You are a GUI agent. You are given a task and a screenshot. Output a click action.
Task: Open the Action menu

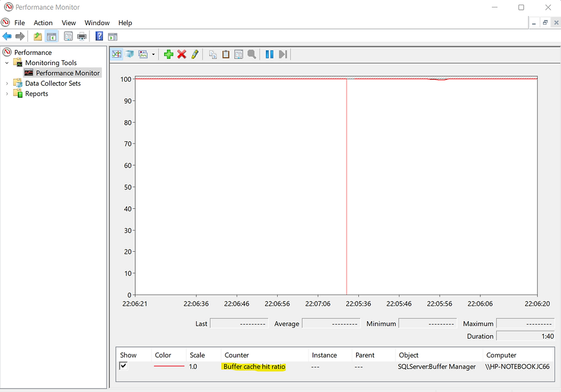click(43, 23)
